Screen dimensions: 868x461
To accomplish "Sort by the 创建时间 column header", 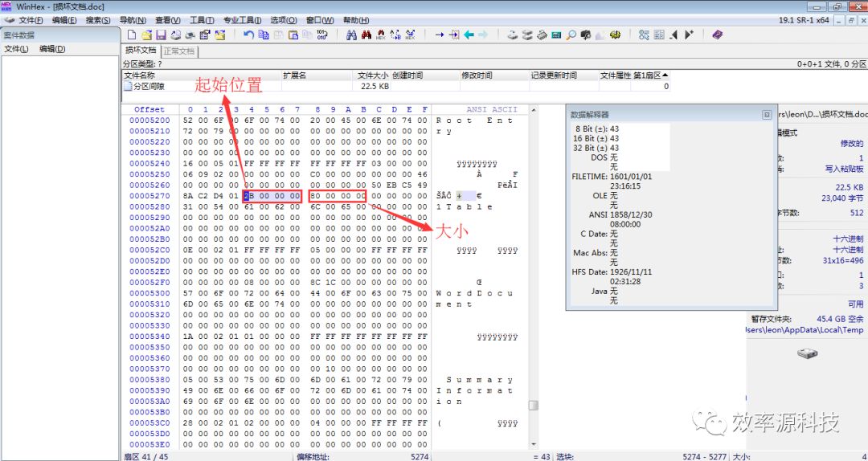I will pos(425,75).
